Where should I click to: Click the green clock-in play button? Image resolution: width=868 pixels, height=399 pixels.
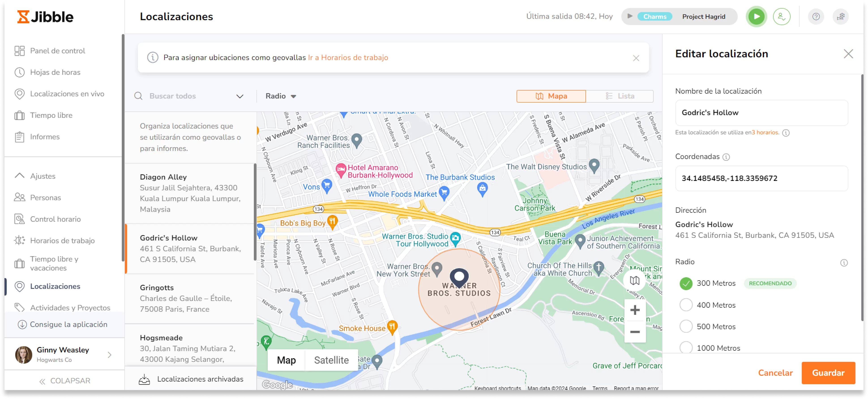[756, 17]
